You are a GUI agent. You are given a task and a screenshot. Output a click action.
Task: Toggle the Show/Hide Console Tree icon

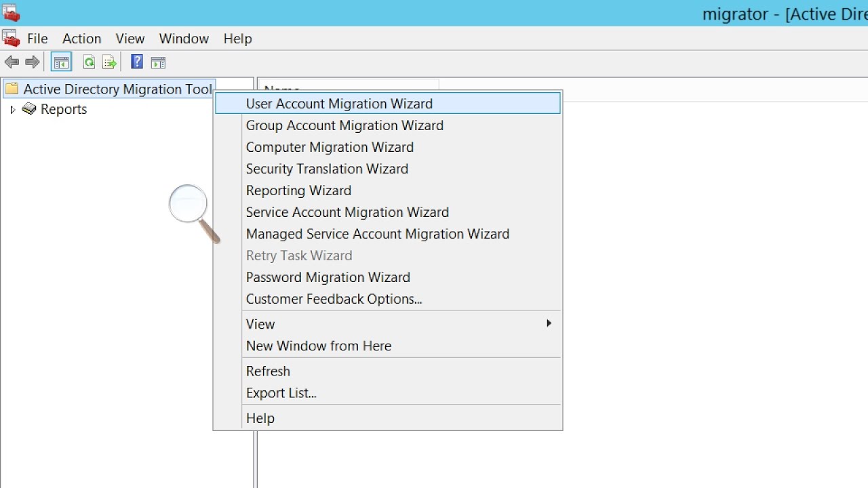coord(62,62)
